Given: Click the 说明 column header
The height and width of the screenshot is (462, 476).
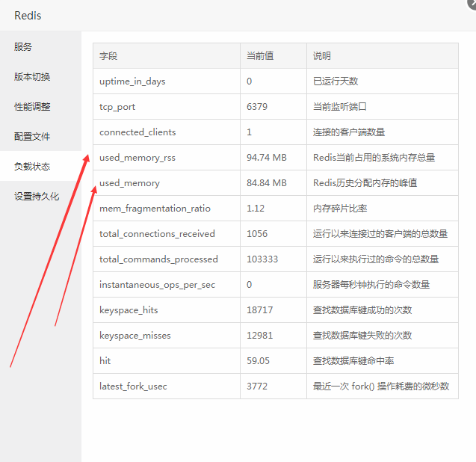Looking at the screenshot, I should point(321,56).
